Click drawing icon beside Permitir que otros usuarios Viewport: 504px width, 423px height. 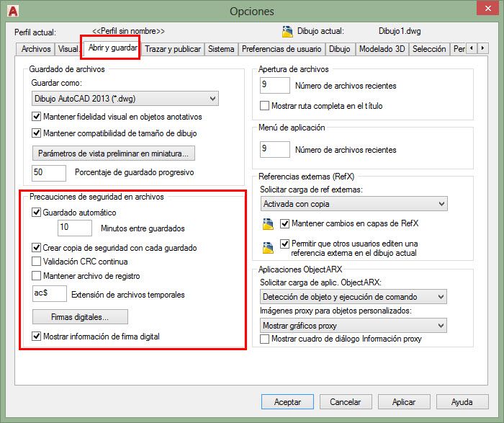point(268,247)
